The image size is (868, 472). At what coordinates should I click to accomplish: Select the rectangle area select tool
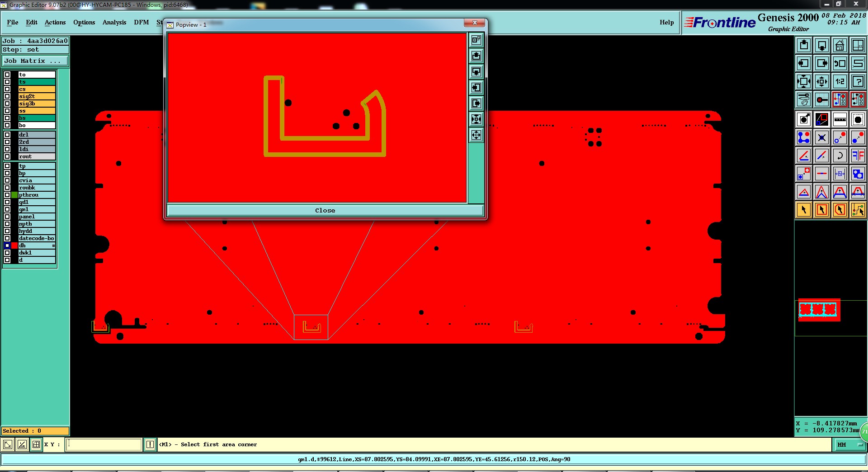point(822,210)
